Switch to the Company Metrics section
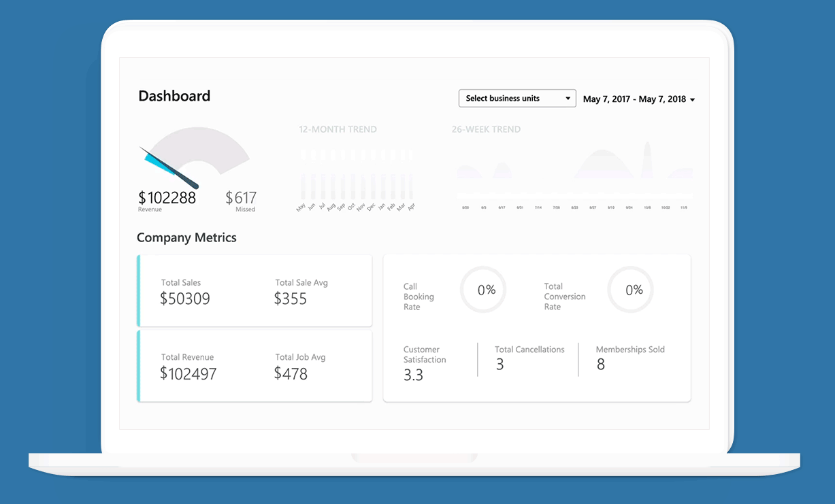This screenshot has height=504, width=835. [186, 237]
